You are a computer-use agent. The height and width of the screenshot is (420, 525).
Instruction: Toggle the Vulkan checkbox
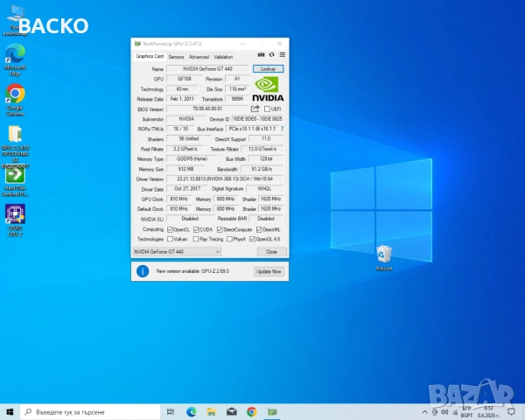click(170, 239)
